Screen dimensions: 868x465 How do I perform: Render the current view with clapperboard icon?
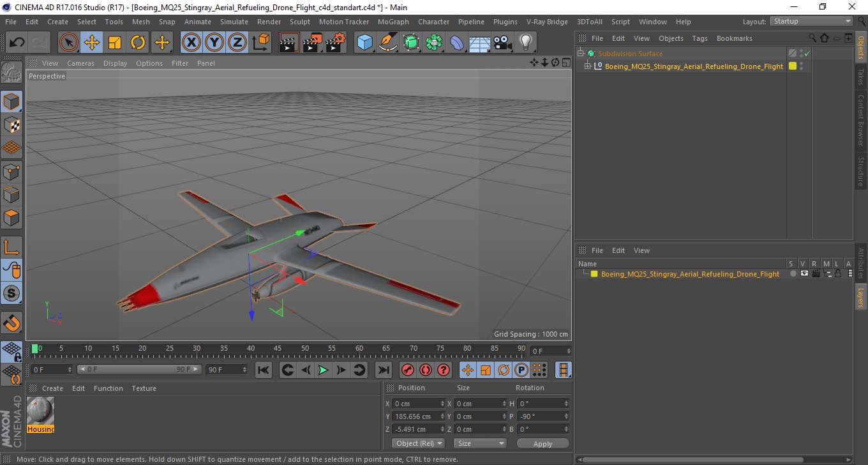pos(289,43)
